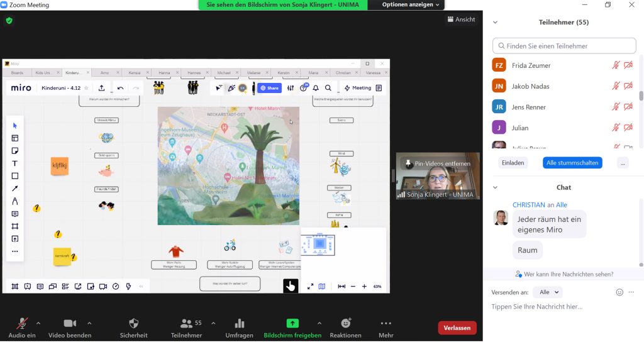The image size is (644, 362).
Task: Toggle microphone with Audio ein
Action: pyautogui.click(x=22, y=328)
